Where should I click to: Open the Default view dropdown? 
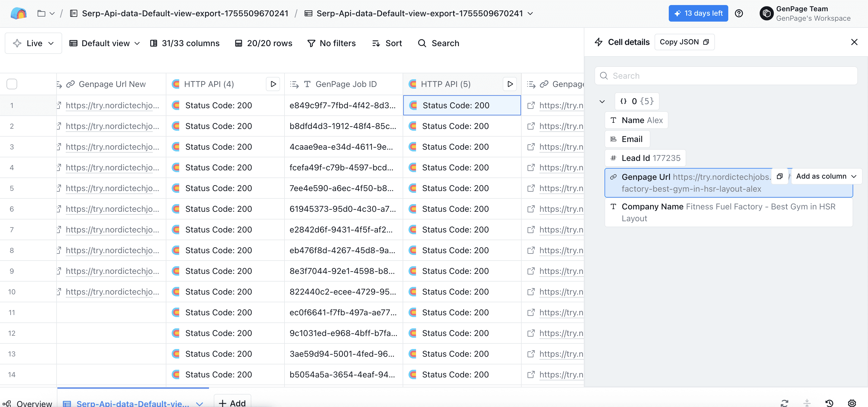105,43
